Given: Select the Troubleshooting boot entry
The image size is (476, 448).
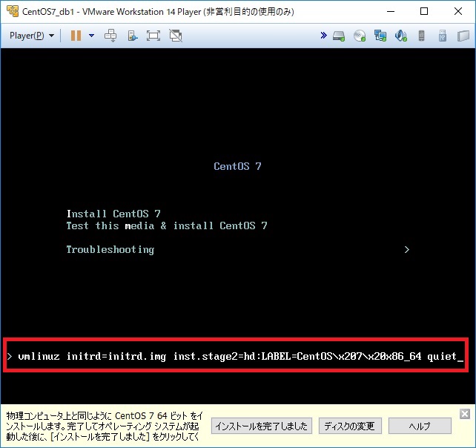Looking at the screenshot, I should [110, 250].
